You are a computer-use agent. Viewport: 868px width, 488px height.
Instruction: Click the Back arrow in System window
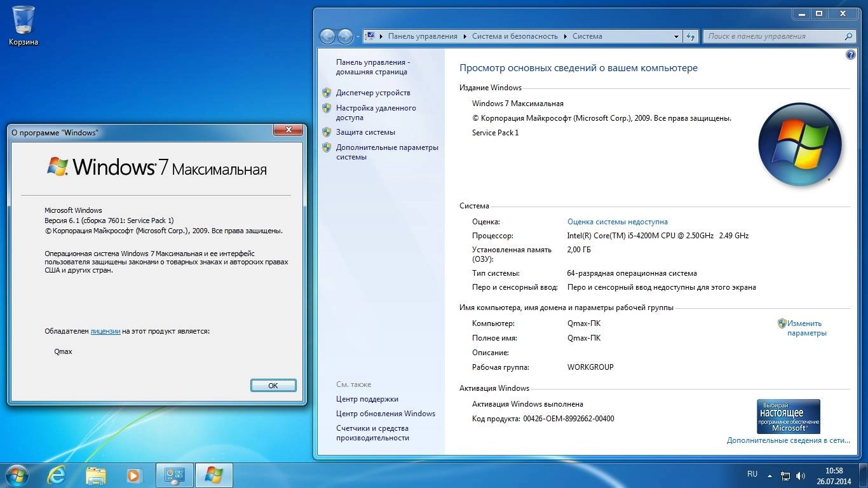(327, 36)
